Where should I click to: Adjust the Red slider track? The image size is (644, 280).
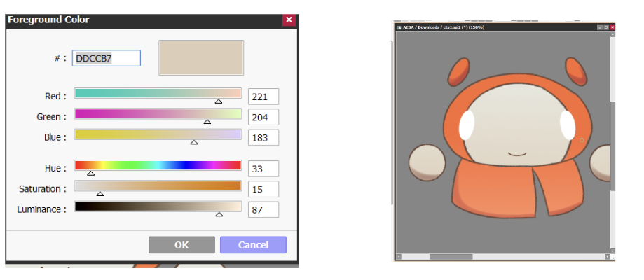pyautogui.click(x=158, y=93)
